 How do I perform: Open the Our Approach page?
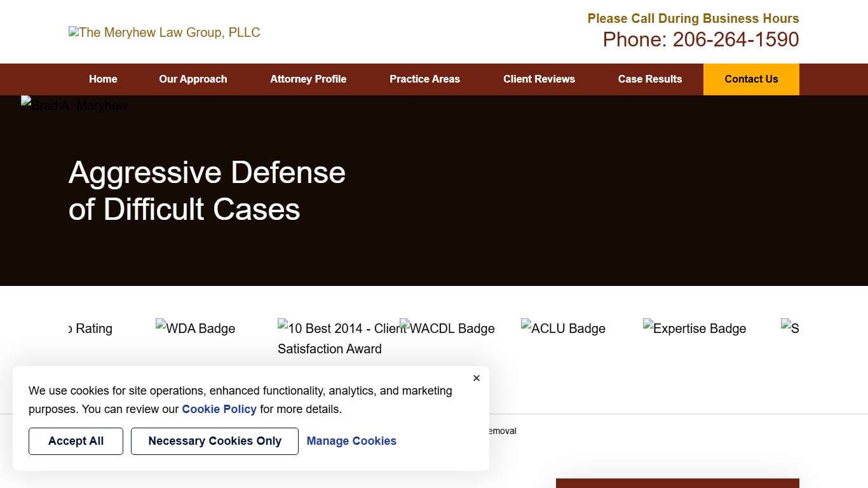click(193, 79)
